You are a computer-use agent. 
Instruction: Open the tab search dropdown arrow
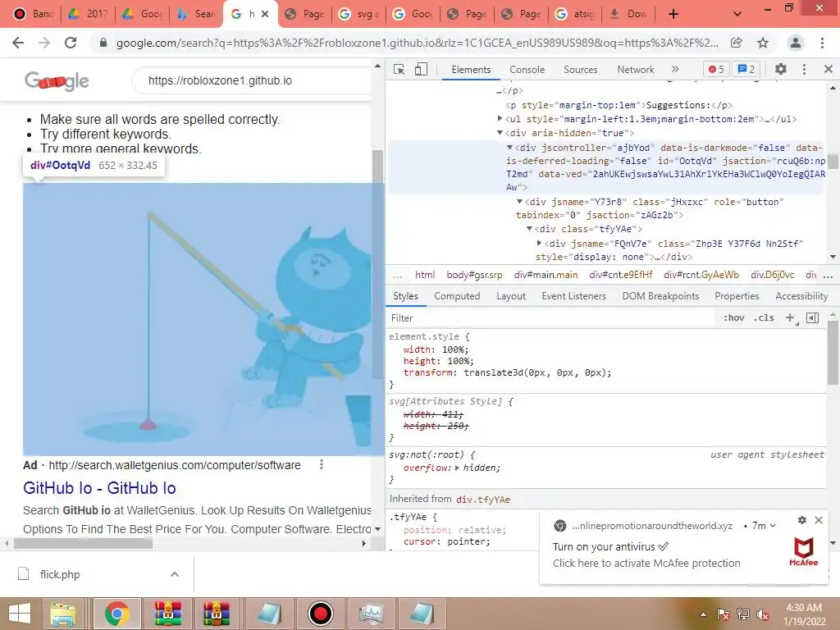(x=737, y=14)
